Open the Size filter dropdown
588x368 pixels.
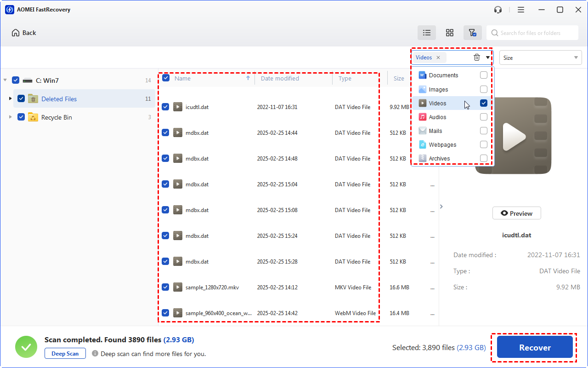(x=541, y=57)
